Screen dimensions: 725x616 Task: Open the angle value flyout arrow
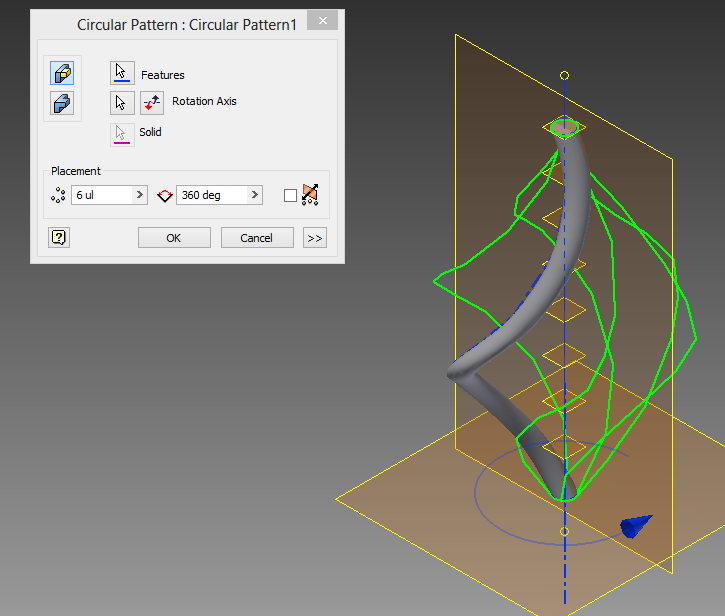pos(255,195)
